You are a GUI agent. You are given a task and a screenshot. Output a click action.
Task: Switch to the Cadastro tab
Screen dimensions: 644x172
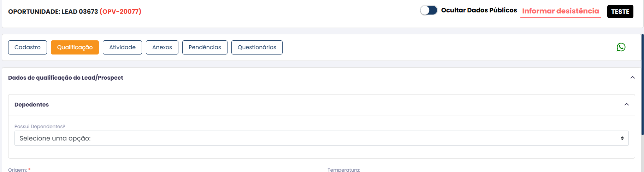[x=28, y=47]
